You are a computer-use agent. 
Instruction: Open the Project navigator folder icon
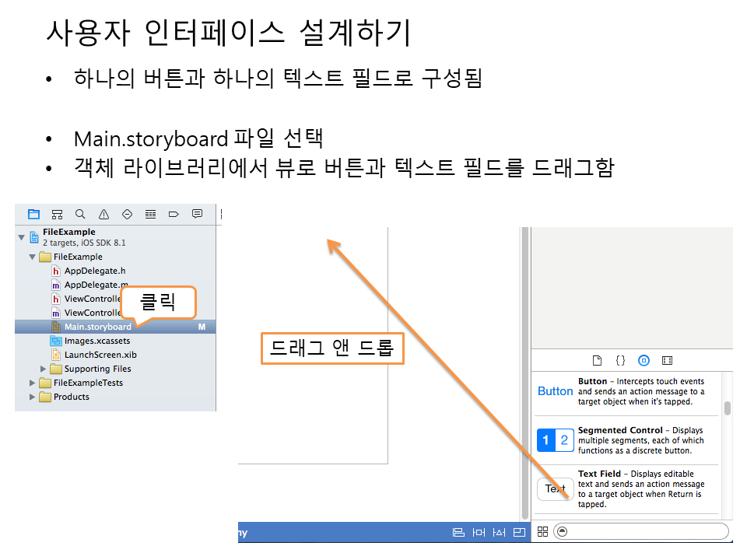[x=33, y=214]
